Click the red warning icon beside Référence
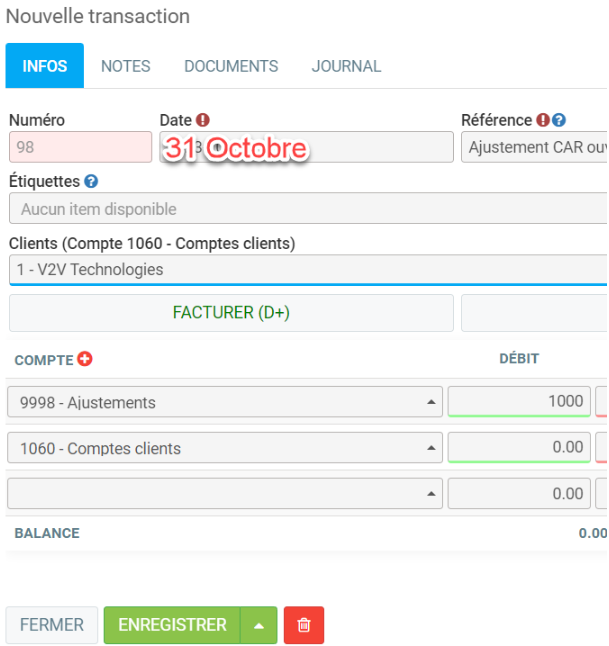The height and width of the screenshot is (646, 609). [543, 120]
